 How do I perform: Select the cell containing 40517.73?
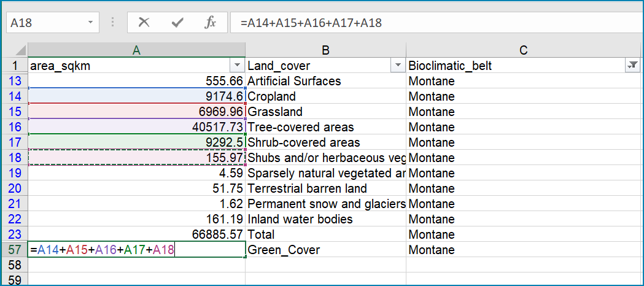136,127
